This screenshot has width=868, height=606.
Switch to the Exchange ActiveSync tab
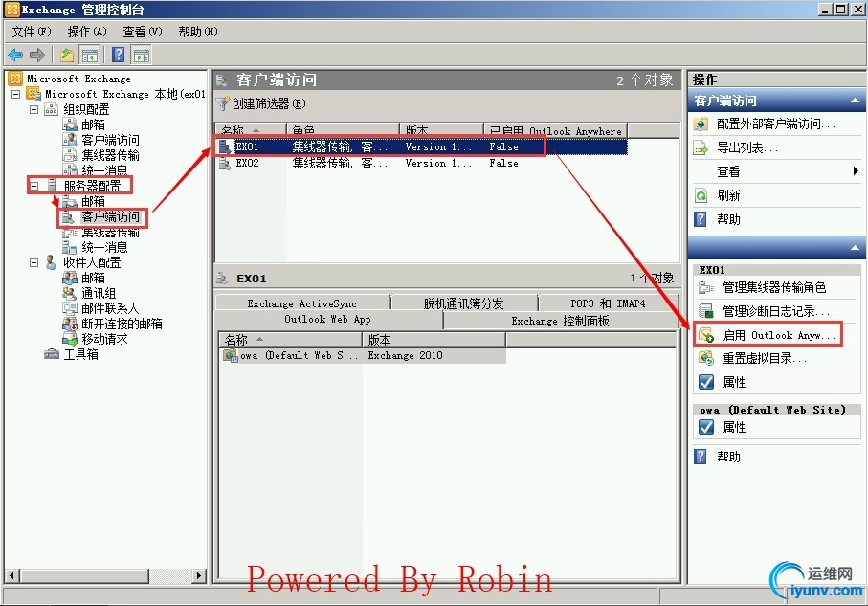click(x=302, y=303)
